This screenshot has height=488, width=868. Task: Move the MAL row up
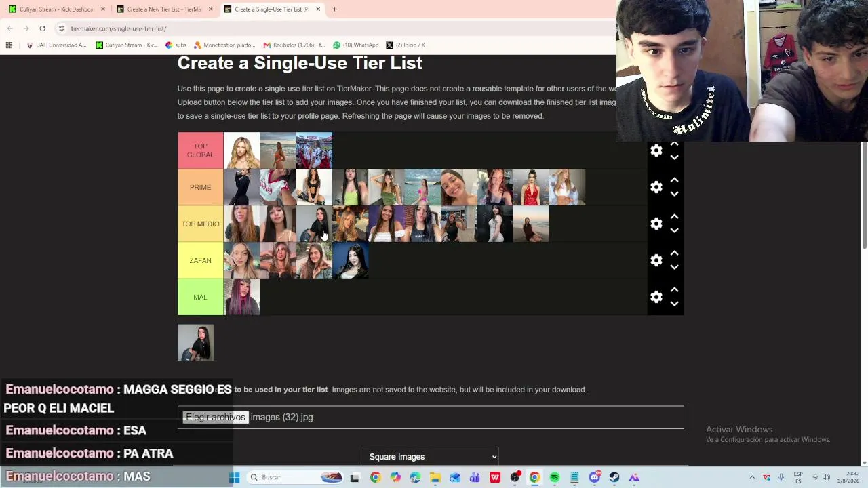pos(674,290)
